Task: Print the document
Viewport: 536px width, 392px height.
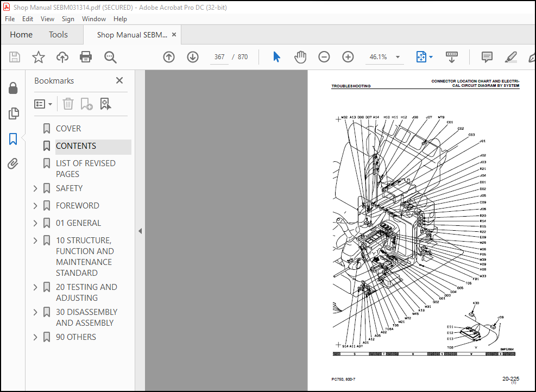Action: tap(86, 56)
